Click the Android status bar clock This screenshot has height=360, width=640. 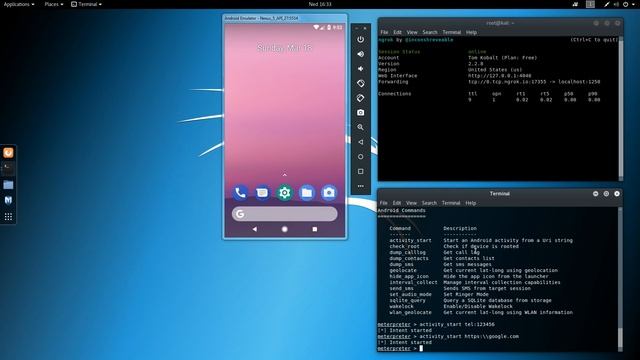pos(338,27)
